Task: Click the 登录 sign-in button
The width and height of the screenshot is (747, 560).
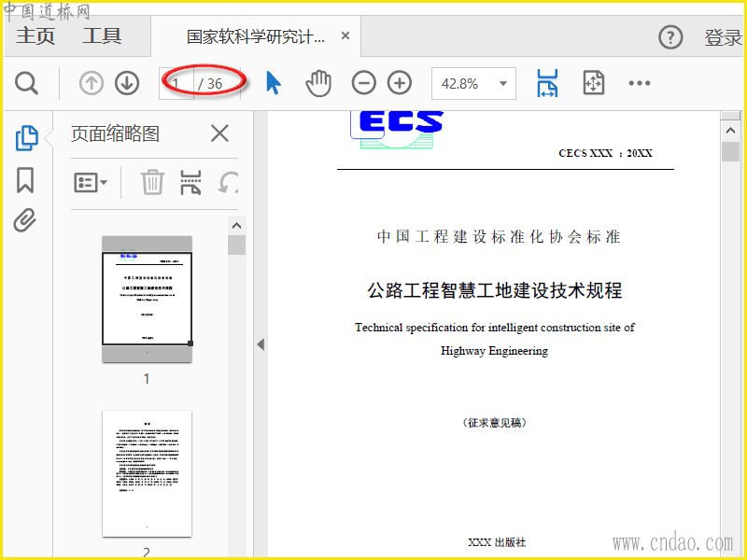Action: (x=723, y=37)
